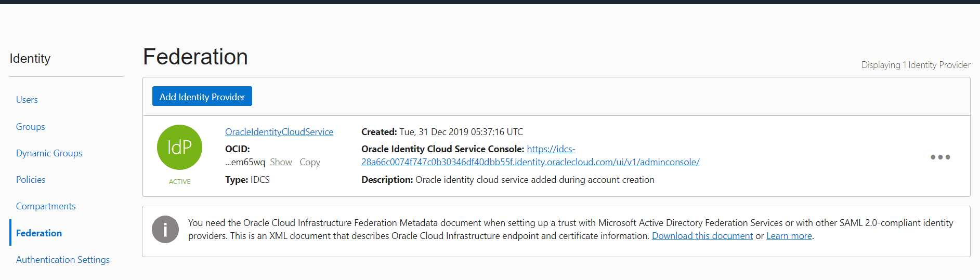The image size is (980, 280).
Task: Click the ACTIVE status label
Action: pyautogui.click(x=179, y=182)
